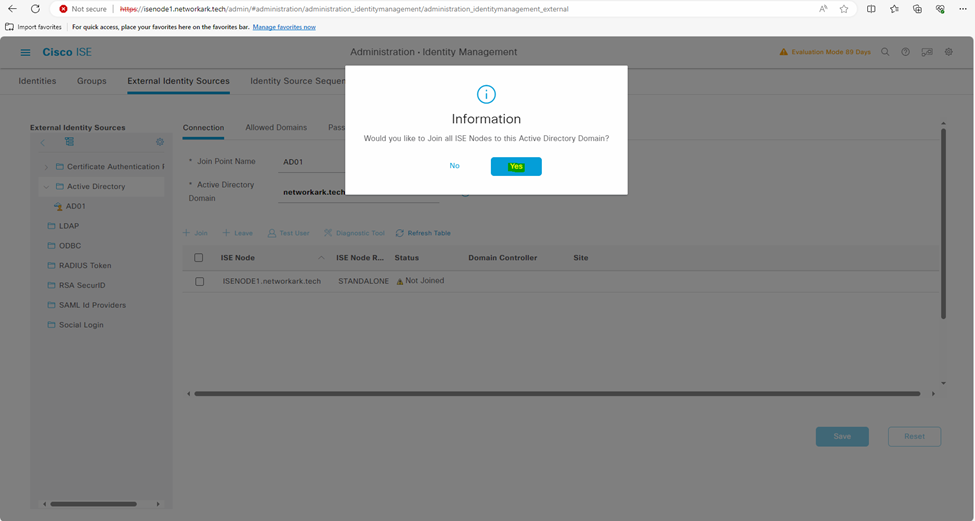This screenshot has width=975, height=521.
Task: Refresh the browser page
Action: point(35,9)
